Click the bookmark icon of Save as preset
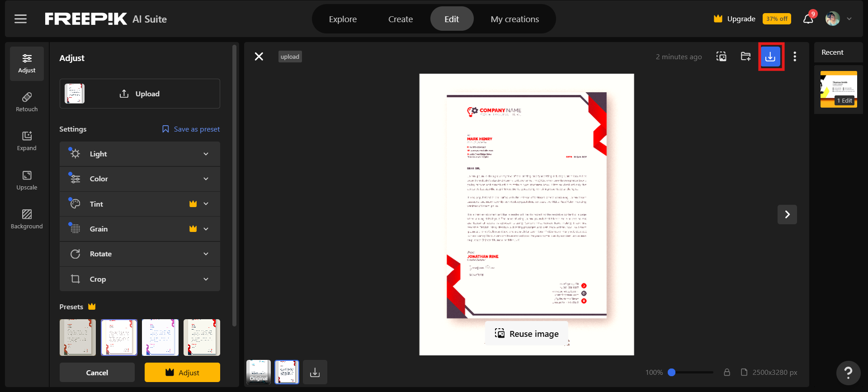Viewport: 868px width, 392px height. [x=165, y=129]
